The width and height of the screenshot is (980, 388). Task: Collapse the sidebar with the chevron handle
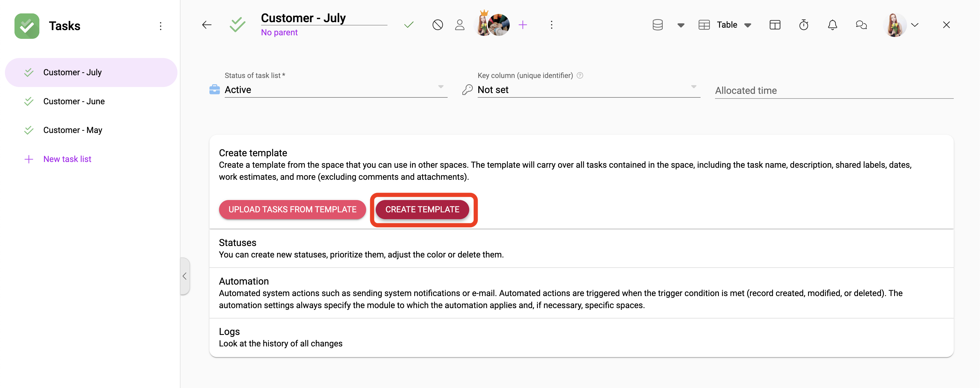tap(185, 276)
